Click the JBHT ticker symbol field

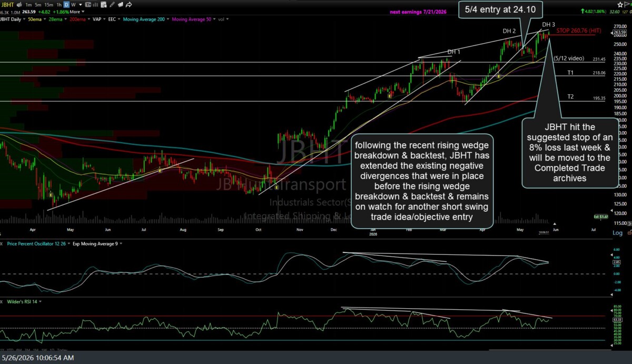click(7, 5)
